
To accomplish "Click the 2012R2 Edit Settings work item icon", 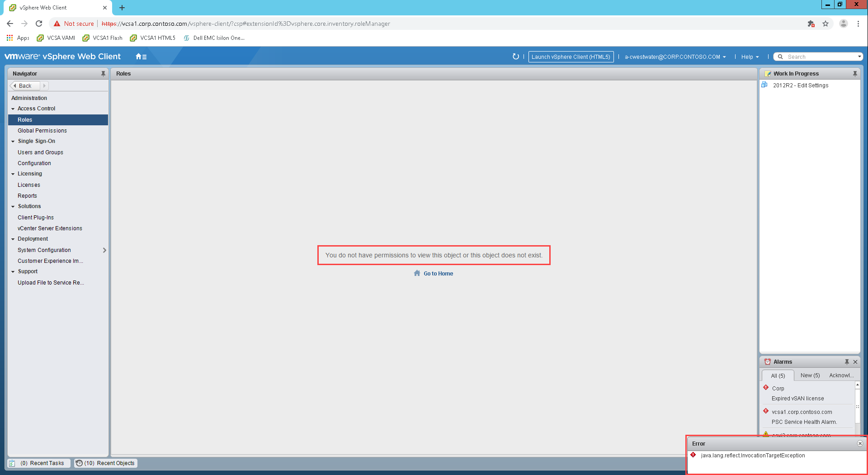I will (764, 85).
